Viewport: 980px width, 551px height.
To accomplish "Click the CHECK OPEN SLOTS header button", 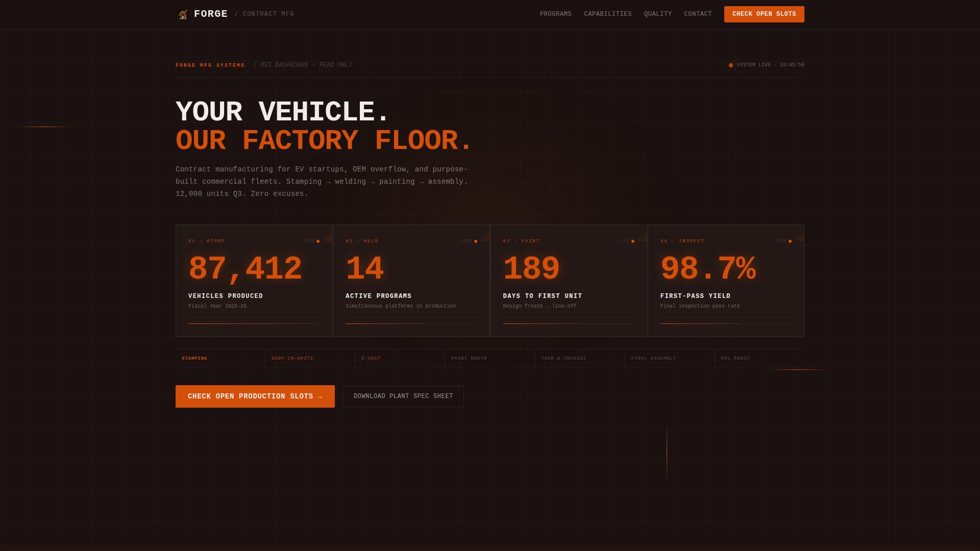I will [764, 14].
